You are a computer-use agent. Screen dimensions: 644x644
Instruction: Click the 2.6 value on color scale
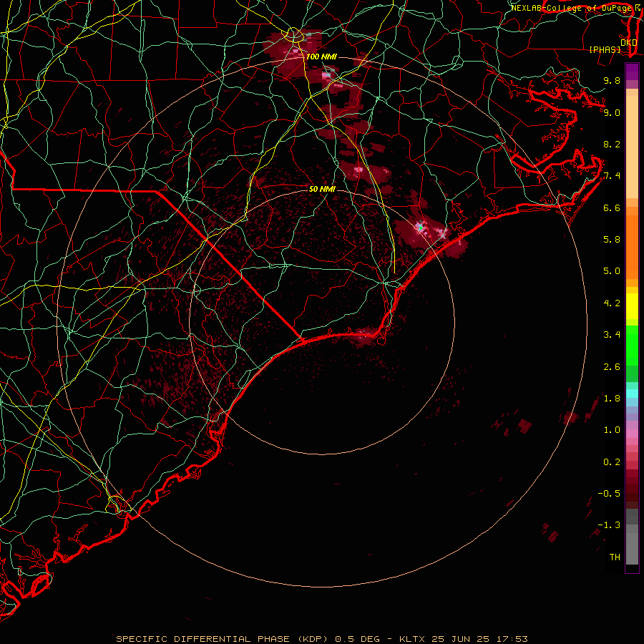click(x=612, y=367)
